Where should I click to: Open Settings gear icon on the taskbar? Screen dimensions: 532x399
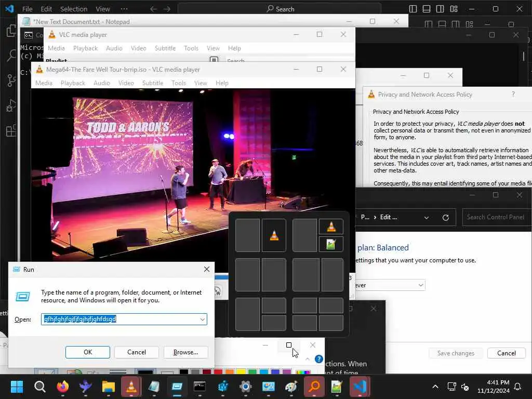point(246,387)
